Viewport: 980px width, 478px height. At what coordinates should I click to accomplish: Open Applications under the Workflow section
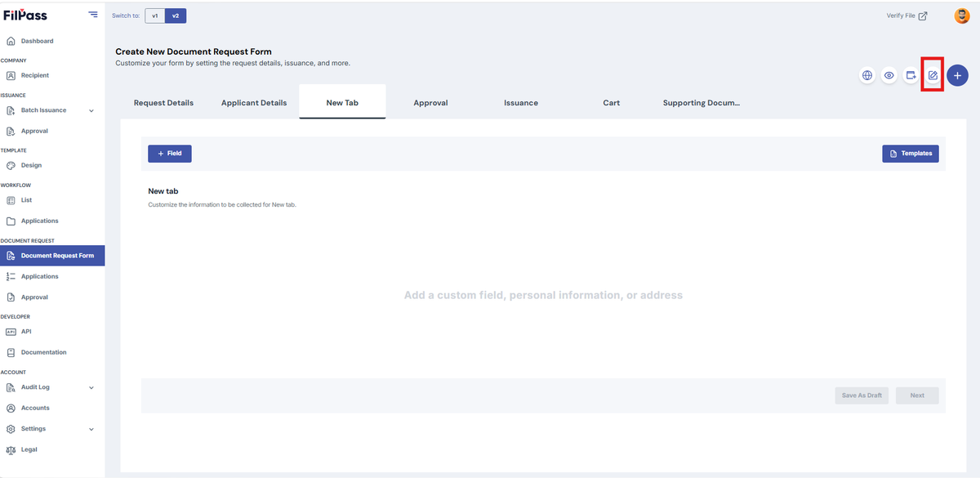(x=52, y=221)
